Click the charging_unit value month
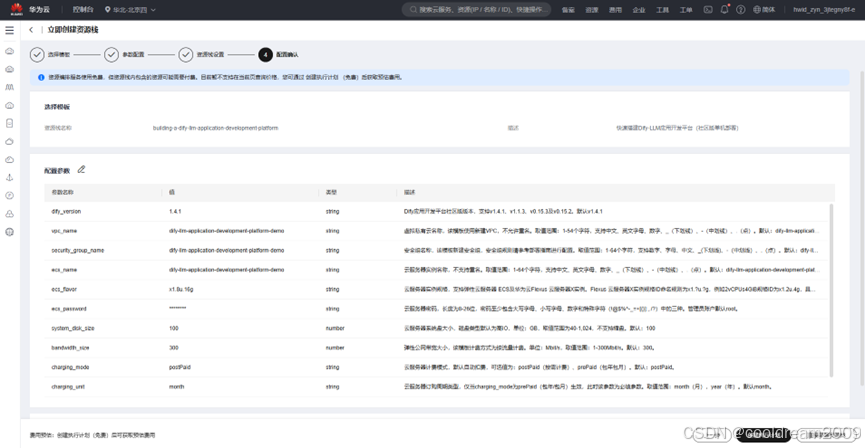Image resolution: width=865 pixels, height=448 pixels. [177, 387]
